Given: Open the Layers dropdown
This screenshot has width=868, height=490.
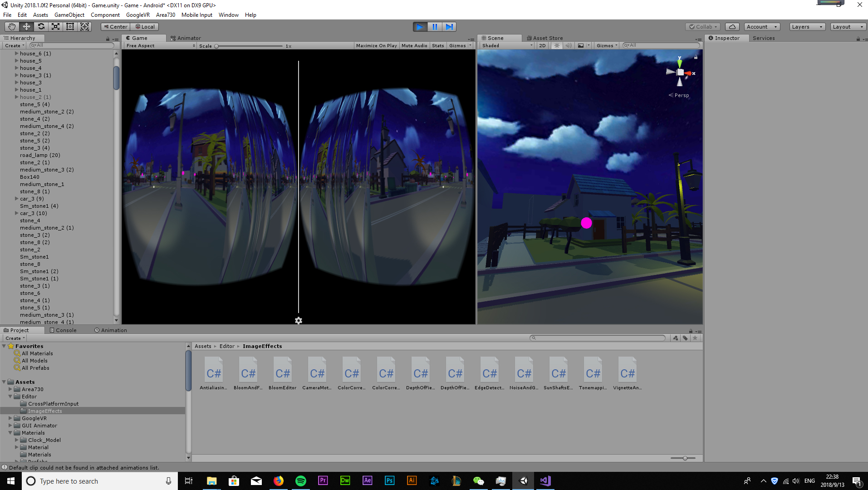Looking at the screenshot, I should coord(807,27).
